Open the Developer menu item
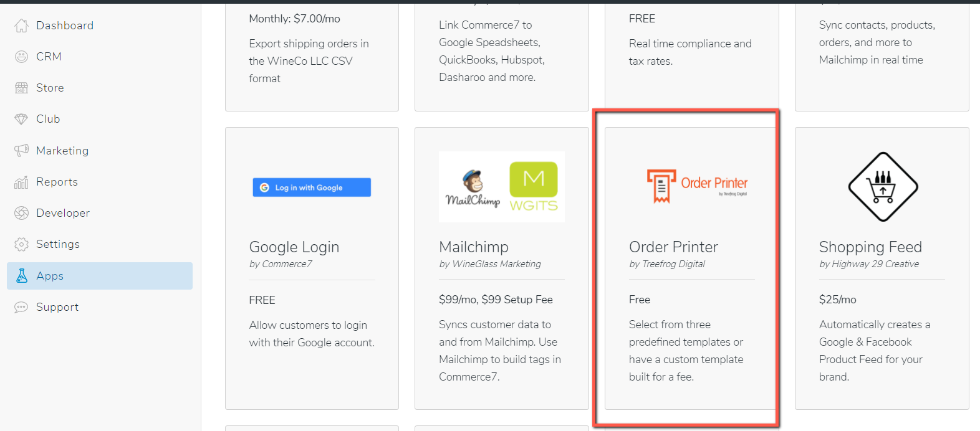 pyautogui.click(x=63, y=213)
